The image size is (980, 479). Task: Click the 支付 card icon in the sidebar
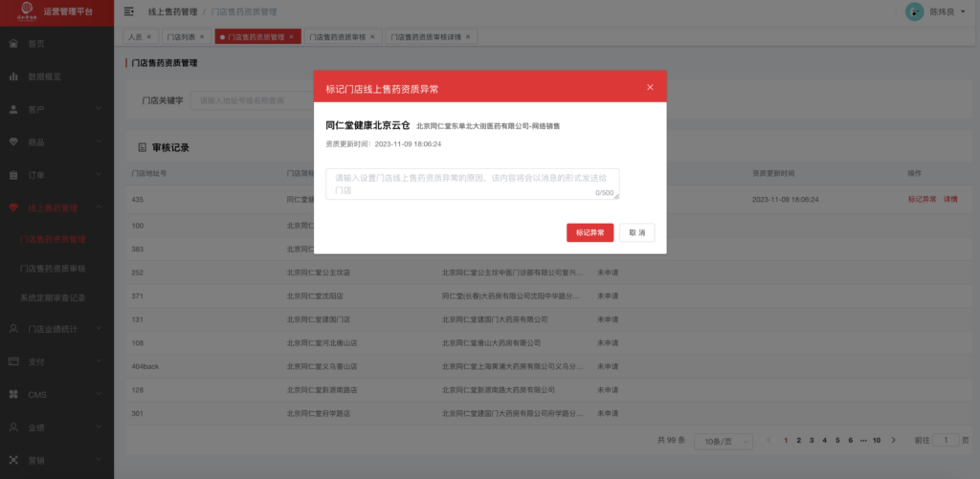coord(13,361)
